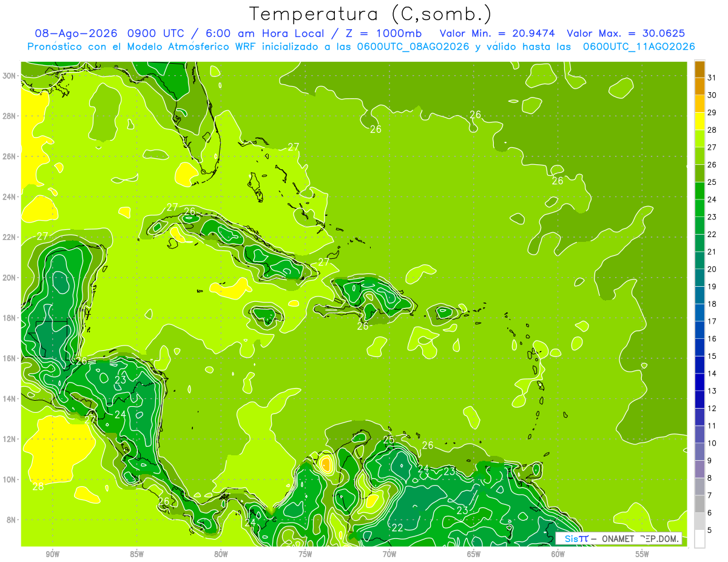The image size is (728, 562).
Task: Click the 'ONAMET REP.DOM.' credit label
Action: (641, 538)
